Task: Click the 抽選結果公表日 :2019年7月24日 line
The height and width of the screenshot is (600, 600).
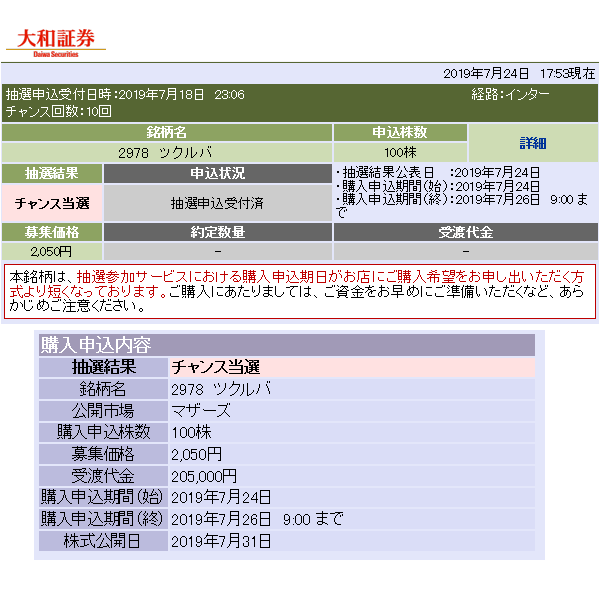Action: (x=438, y=173)
